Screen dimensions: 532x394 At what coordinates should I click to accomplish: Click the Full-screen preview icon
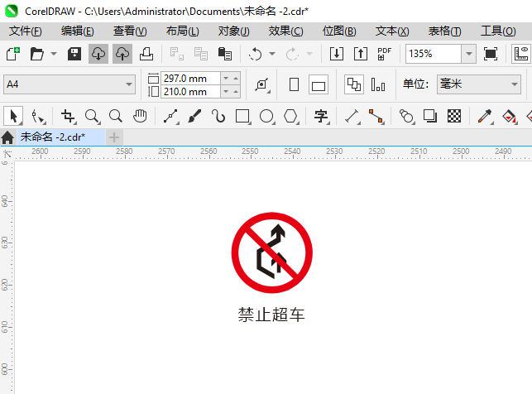click(491, 54)
